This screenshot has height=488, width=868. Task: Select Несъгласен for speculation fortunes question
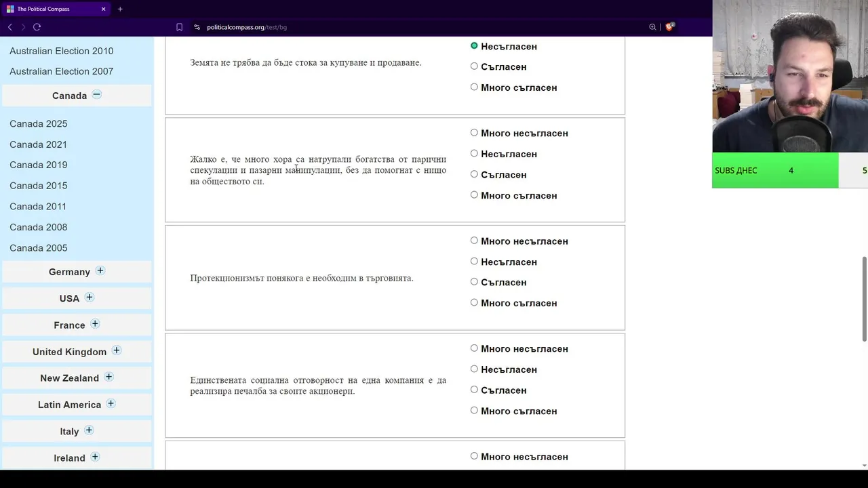click(x=474, y=153)
